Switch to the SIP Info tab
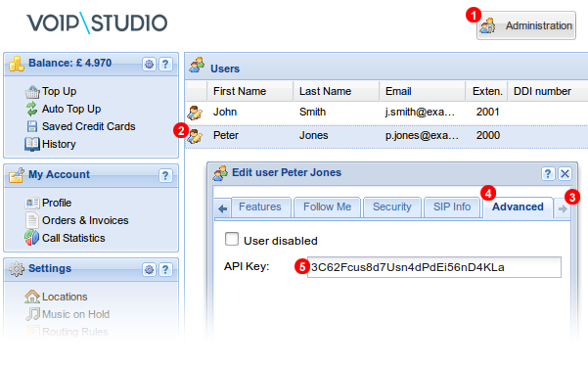The width and height of the screenshot is (588, 367). click(x=452, y=207)
